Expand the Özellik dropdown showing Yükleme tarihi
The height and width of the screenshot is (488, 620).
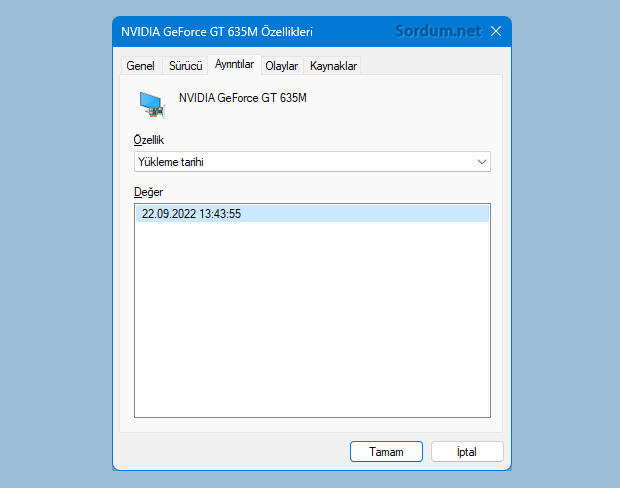point(312,162)
